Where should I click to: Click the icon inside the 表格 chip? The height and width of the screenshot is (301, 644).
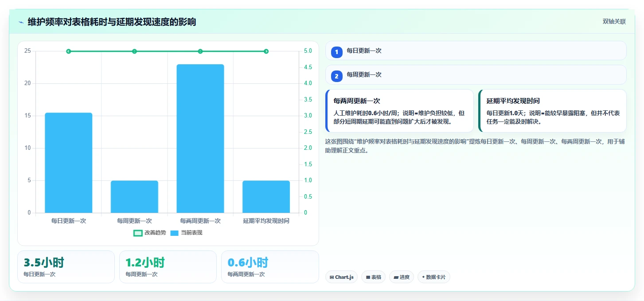tap(368, 278)
